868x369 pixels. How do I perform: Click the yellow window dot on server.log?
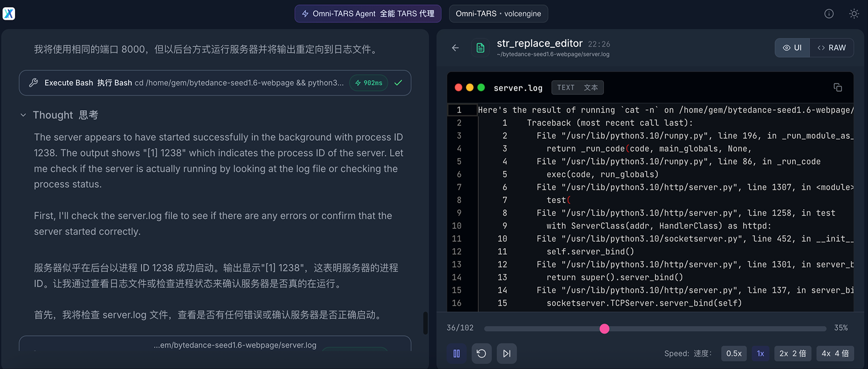[x=470, y=87]
